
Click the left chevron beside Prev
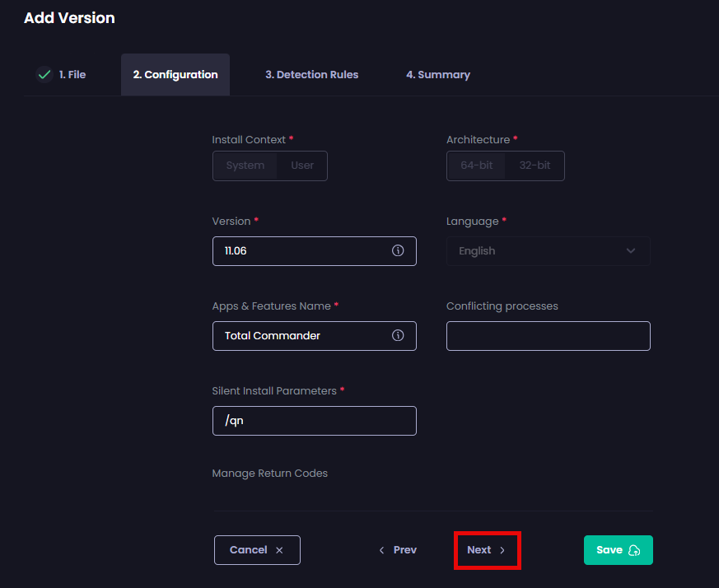[x=381, y=550]
